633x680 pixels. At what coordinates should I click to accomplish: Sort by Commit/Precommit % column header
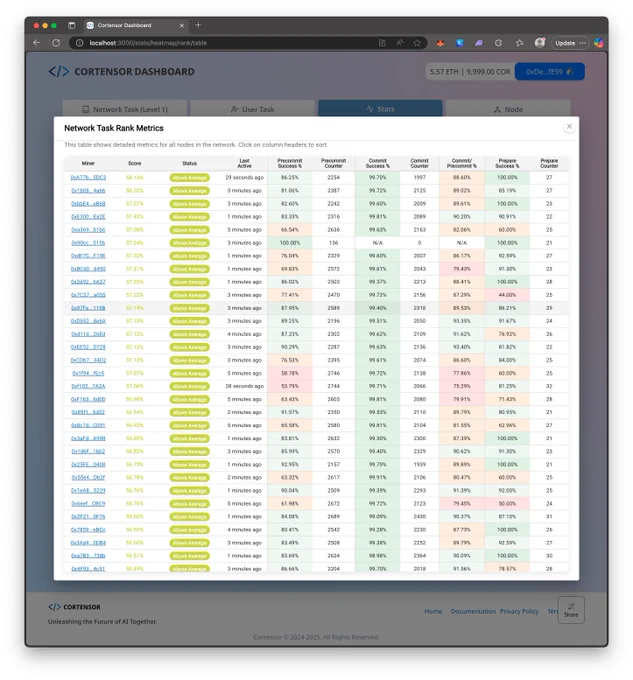462,163
